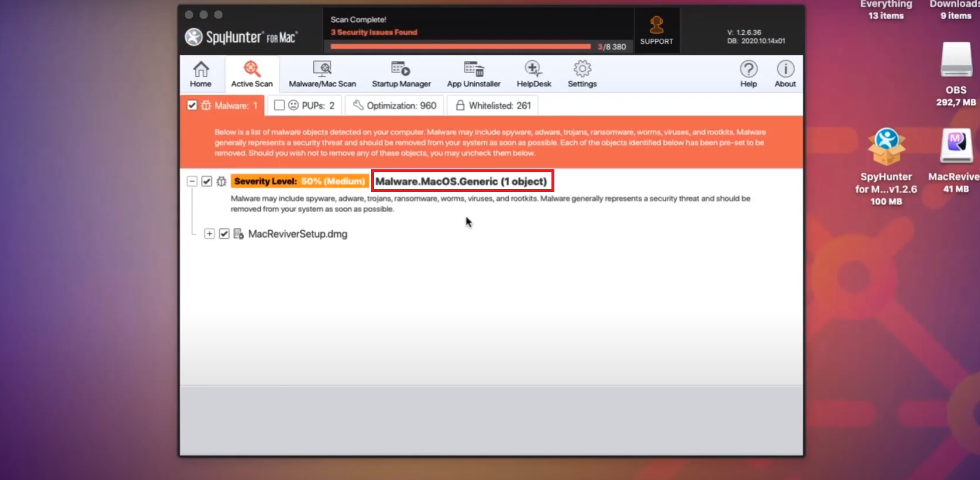980x480 pixels.
Task: Select the Active Scan toolbar icon
Action: pyautogui.click(x=252, y=74)
